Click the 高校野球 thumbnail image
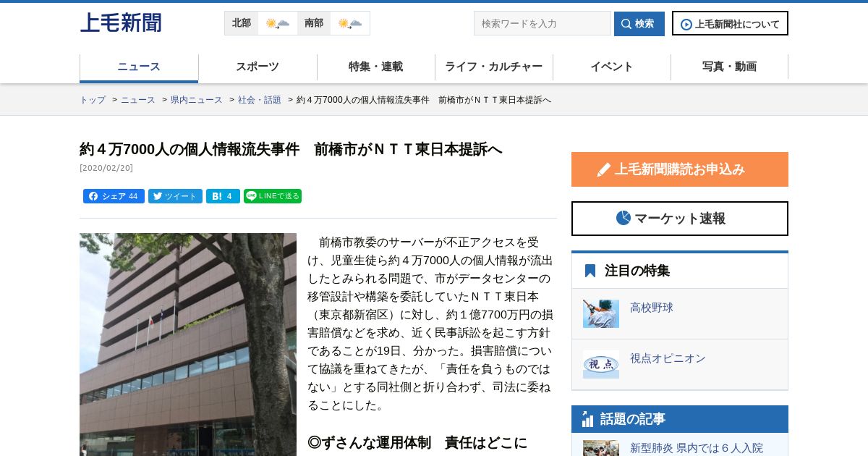 point(601,313)
